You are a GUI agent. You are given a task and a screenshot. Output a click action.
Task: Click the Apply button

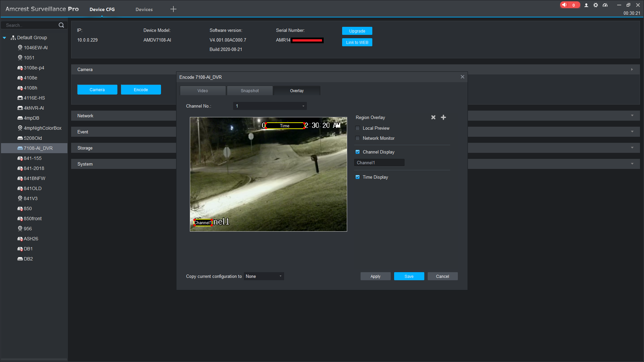(x=376, y=276)
